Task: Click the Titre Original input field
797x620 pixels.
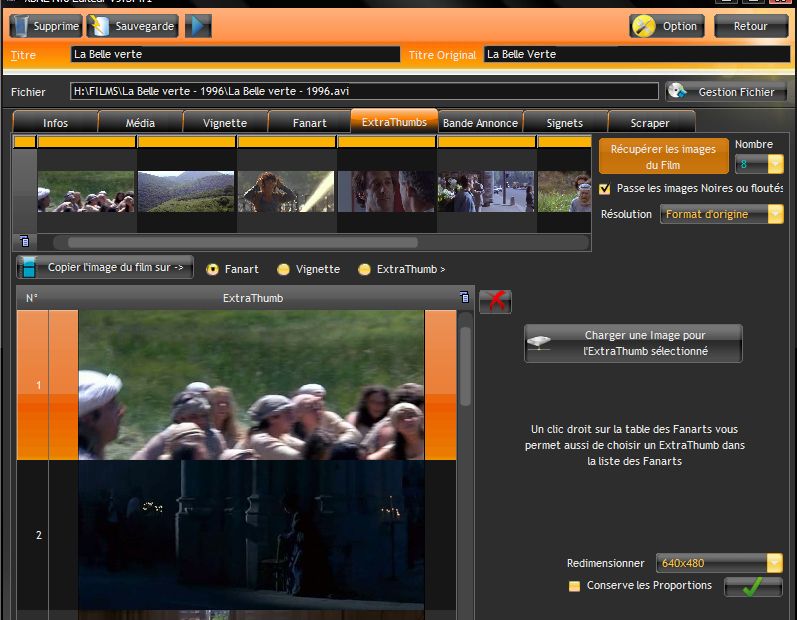Action: pos(637,54)
